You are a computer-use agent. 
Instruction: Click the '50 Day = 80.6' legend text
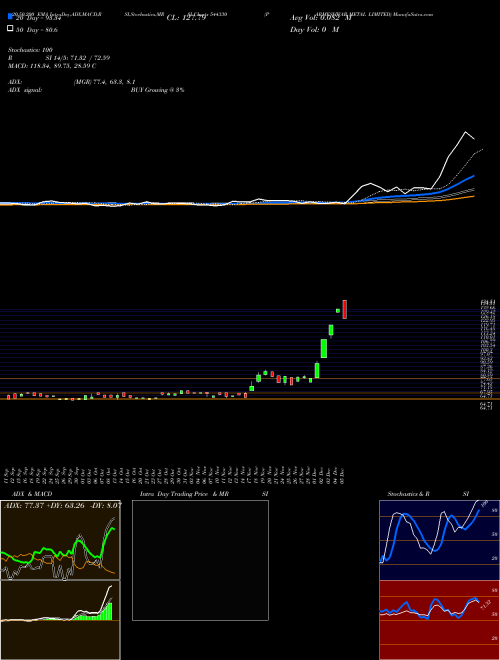(37, 30)
